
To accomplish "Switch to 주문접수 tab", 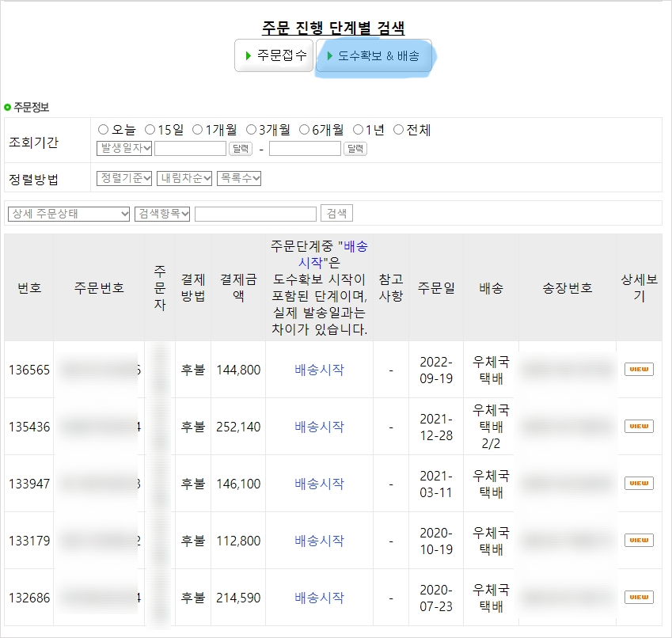I will (x=275, y=56).
